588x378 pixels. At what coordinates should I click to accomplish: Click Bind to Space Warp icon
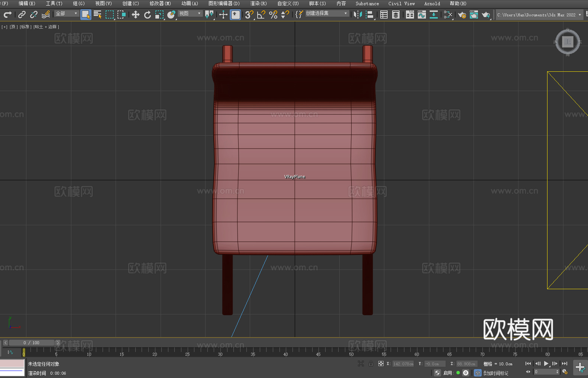click(x=46, y=14)
